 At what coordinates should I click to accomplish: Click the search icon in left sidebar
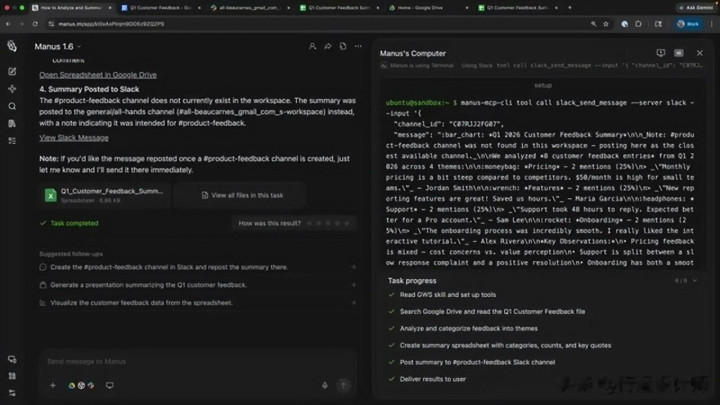(x=12, y=106)
